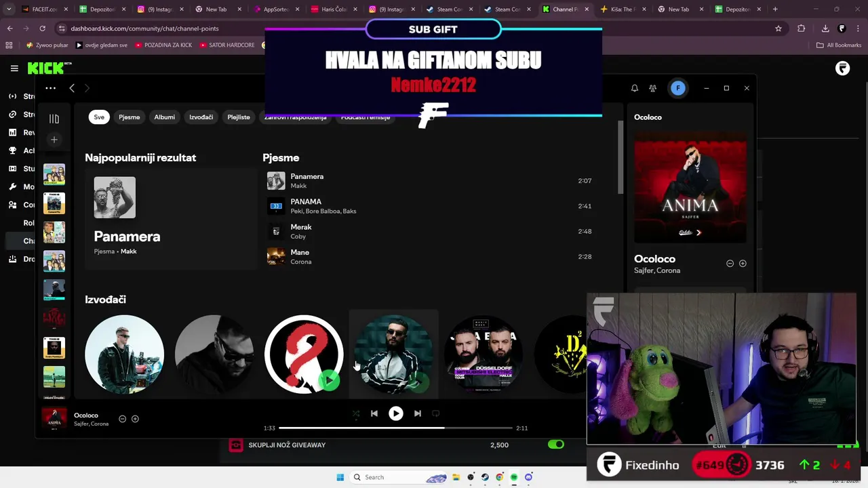Seek in Spotify playback progress bar

click(395, 428)
